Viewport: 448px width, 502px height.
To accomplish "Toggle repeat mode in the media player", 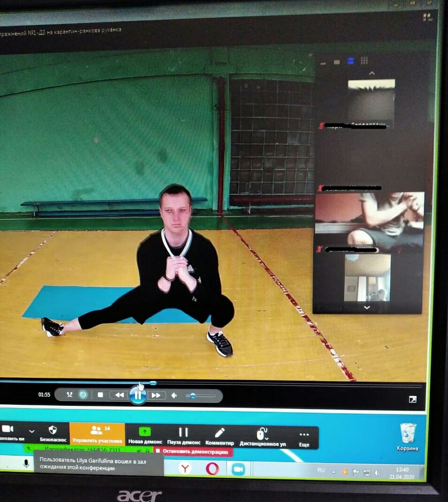I will click(83, 394).
